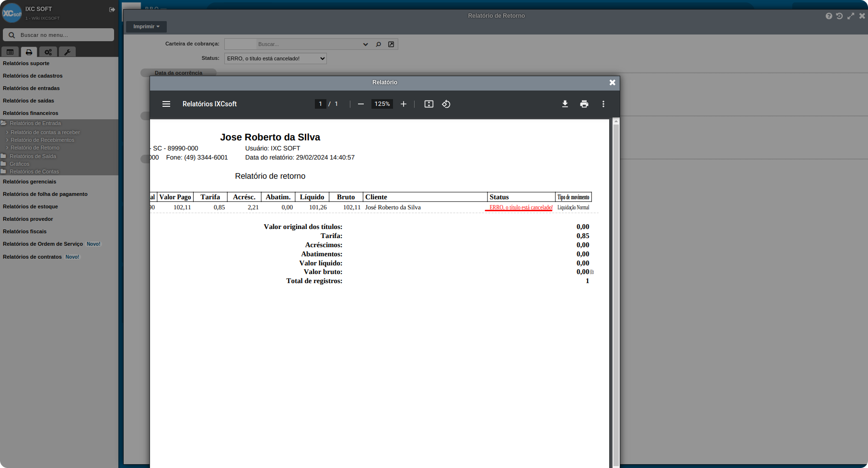868x468 pixels.
Task: Expand the Relatórios de Contas folder
Action: click(x=34, y=171)
